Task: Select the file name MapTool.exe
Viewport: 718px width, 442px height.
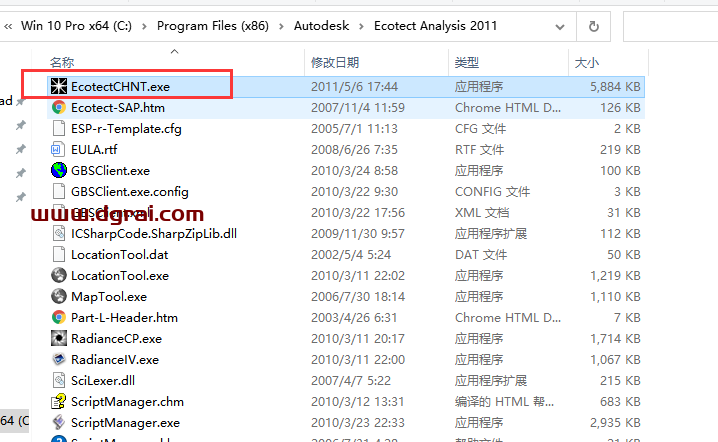Action: click(109, 297)
